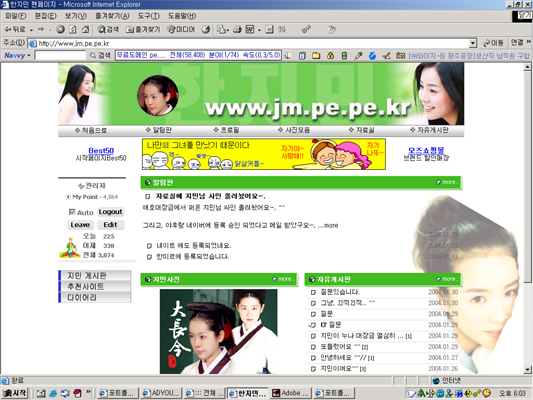The height and width of the screenshot is (400, 533).
Task: Open the Navvy toolbar dropdown
Action: (17, 55)
